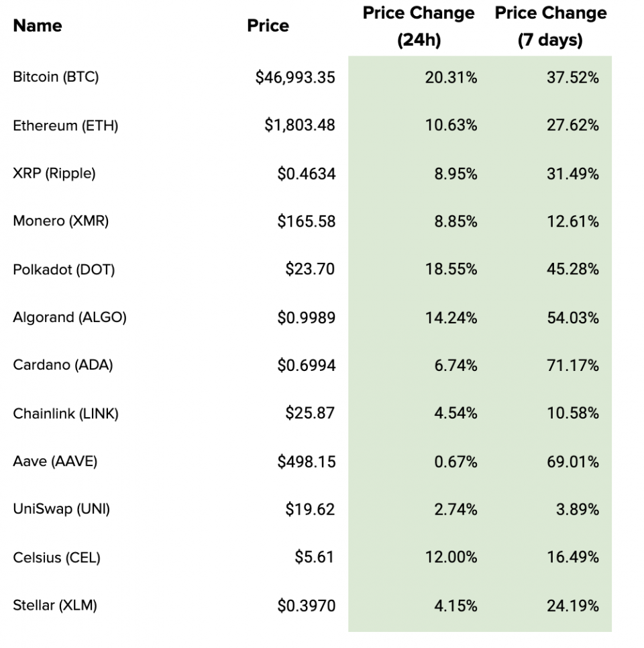Viewport: 644px width, 648px height.
Task: Open the Chainlink (LINK) entry
Action: coord(66,413)
